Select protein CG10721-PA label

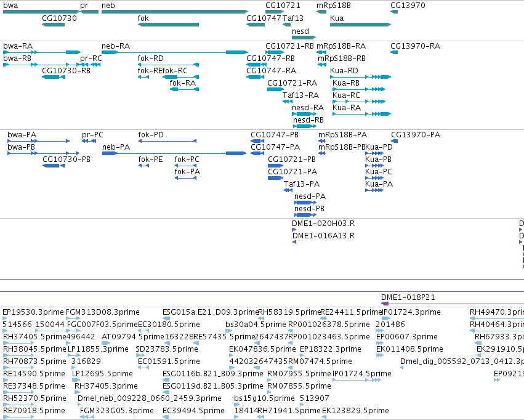tap(292, 172)
